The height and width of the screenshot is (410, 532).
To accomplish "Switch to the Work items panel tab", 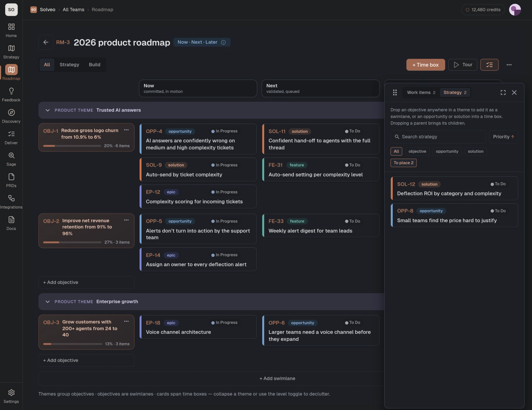I will [x=421, y=92].
